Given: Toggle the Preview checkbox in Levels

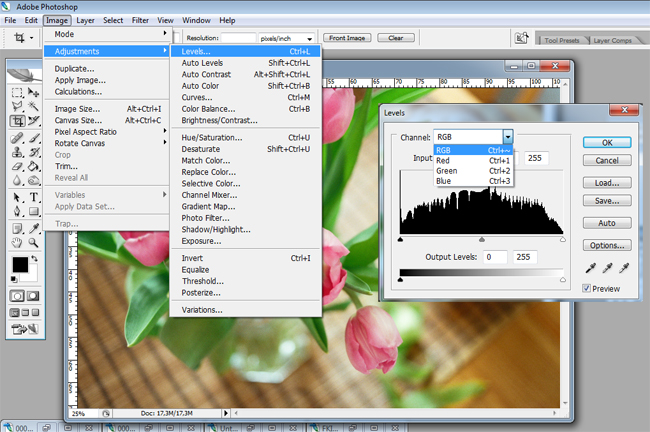Looking at the screenshot, I should pos(587,288).
